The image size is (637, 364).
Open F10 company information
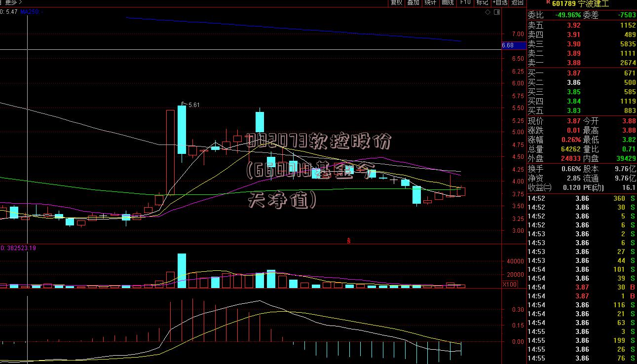pos(465,2)
